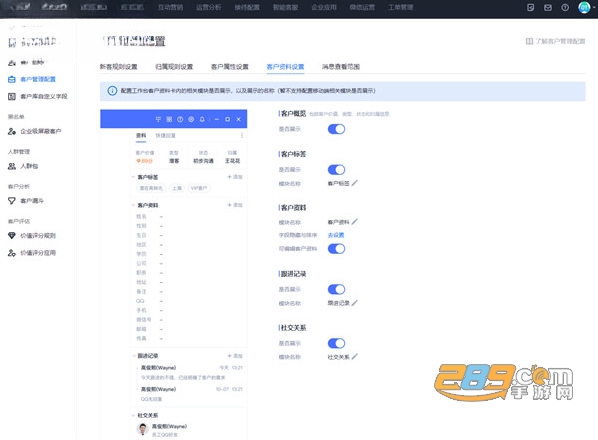Viewport: 598px width, 440px height.
Task: Open the 智能客服 top menu
Action: click(286, 7)
